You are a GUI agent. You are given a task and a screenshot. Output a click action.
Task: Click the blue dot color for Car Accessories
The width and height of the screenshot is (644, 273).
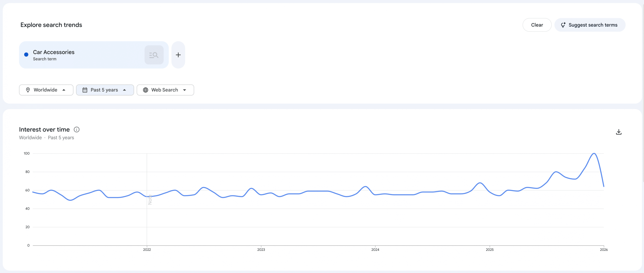point(26,55)
